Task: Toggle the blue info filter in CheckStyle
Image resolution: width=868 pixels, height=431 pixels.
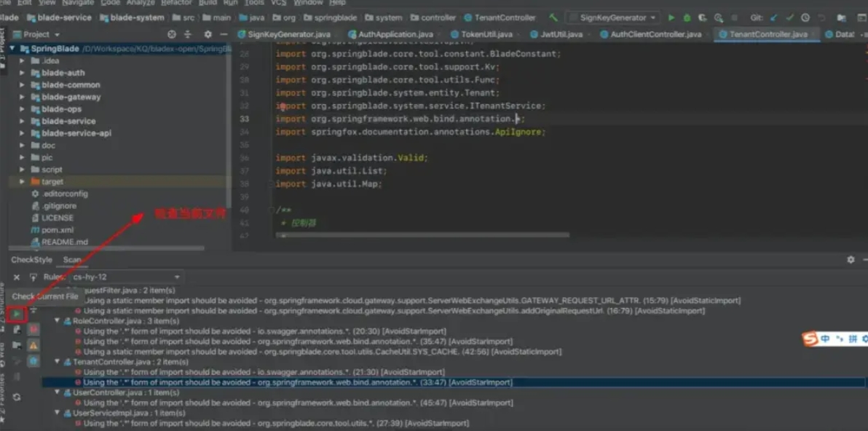Action: (33, 361)
